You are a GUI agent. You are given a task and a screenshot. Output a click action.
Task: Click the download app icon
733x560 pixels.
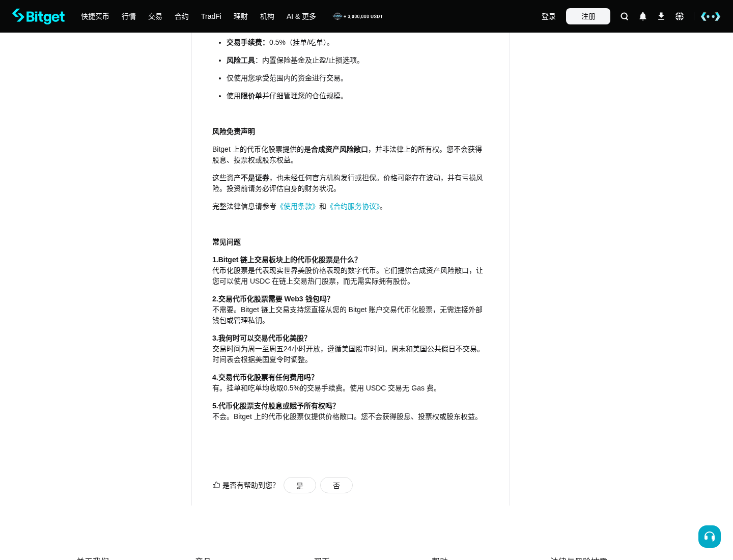tap(661, 16)
